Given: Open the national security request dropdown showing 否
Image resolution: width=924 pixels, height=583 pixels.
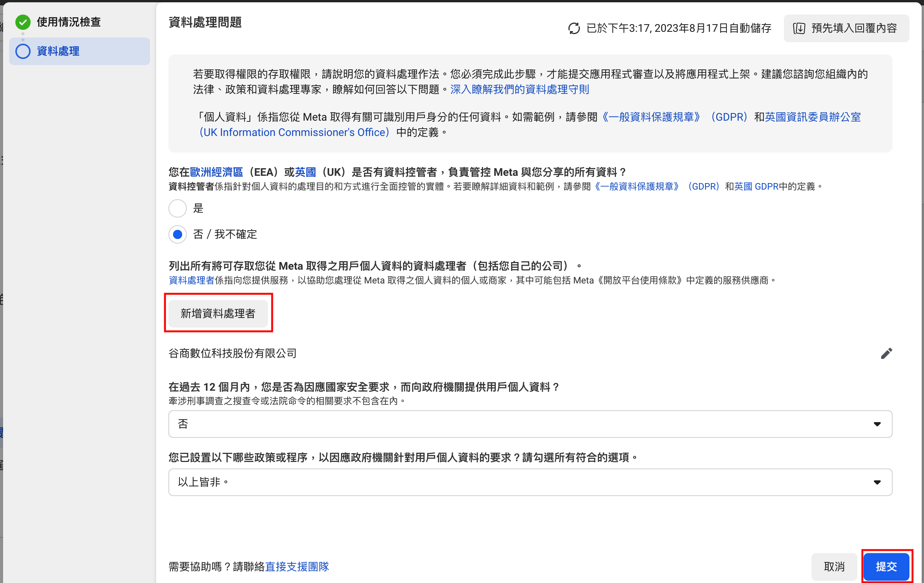Looking at the screenshot, I should [530, 424].
